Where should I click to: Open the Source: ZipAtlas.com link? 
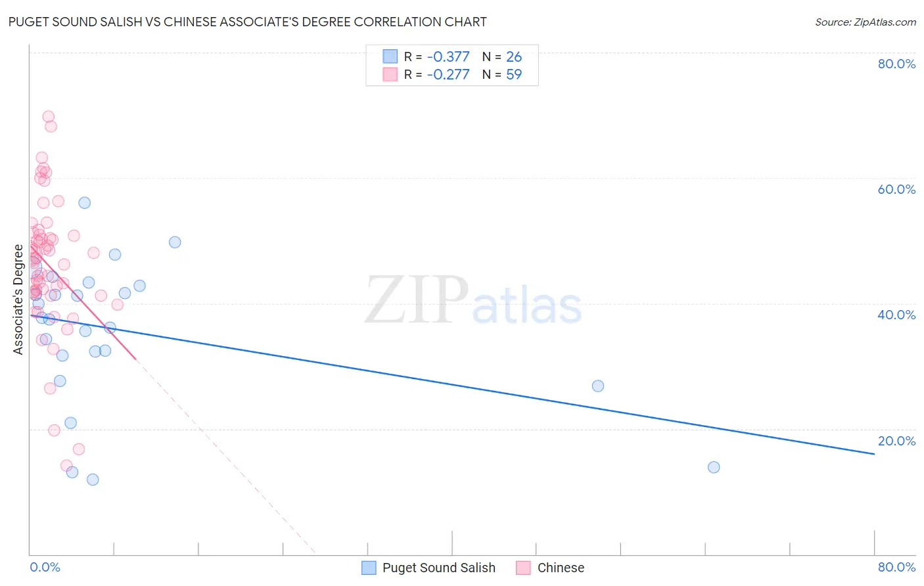click(x=866, y=22)
